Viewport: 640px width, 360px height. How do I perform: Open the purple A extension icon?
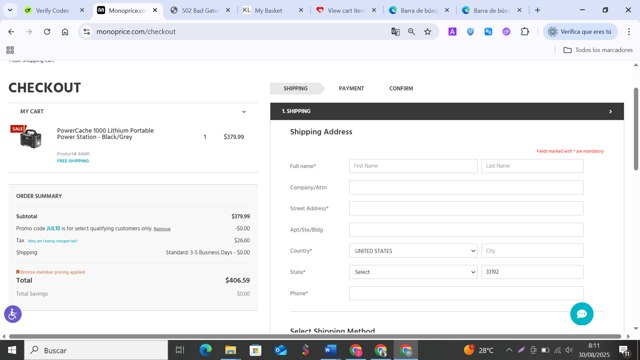click(452, 31)
